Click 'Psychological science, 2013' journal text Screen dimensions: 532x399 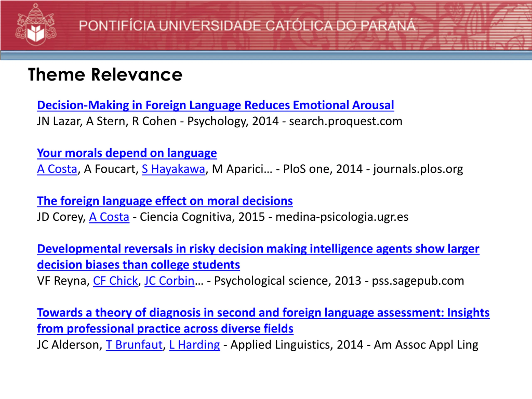(x=288, y=281)
